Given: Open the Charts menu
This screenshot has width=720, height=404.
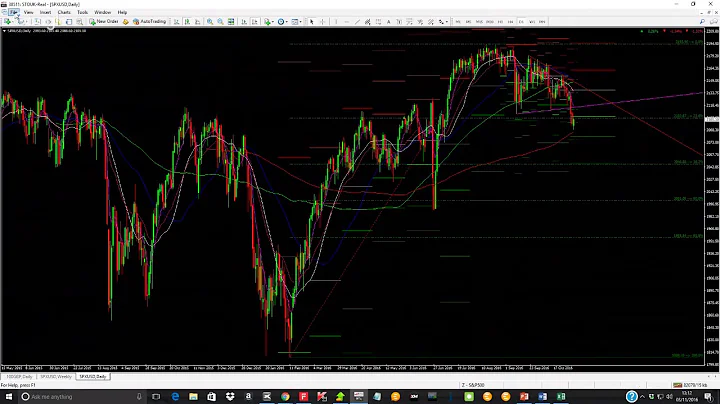Looking at the screenshot, I should (x=64, y=12).
